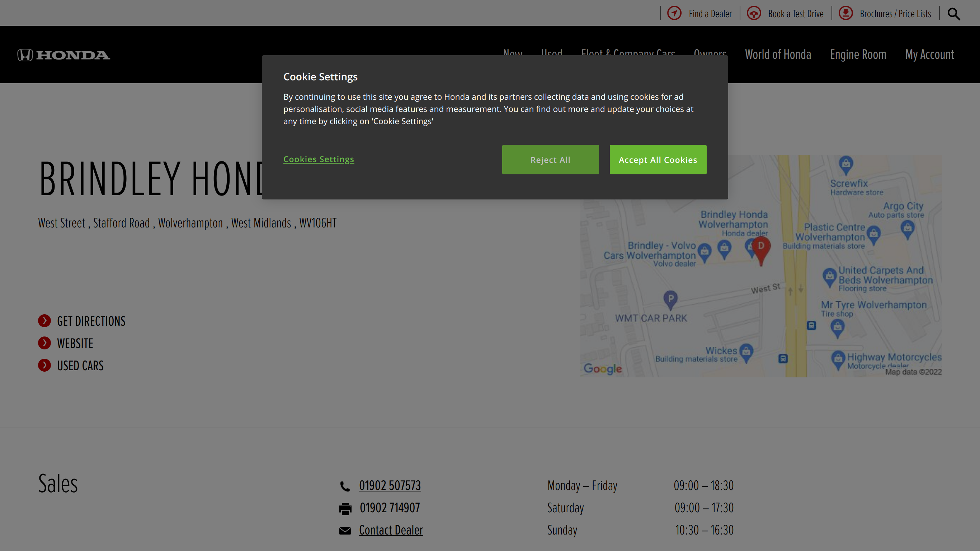This screenshot has height=551, width=980.
Task: Click the Accept All Cookies button
Action: coord(658,160)
